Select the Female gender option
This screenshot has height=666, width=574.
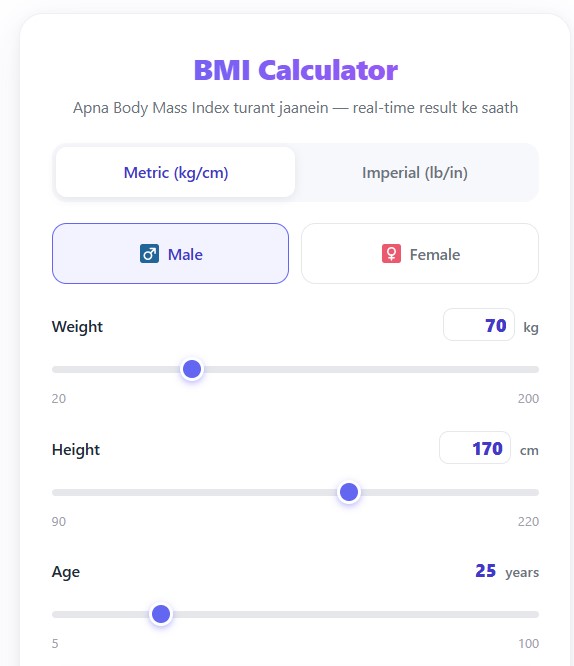pos(420,254)
